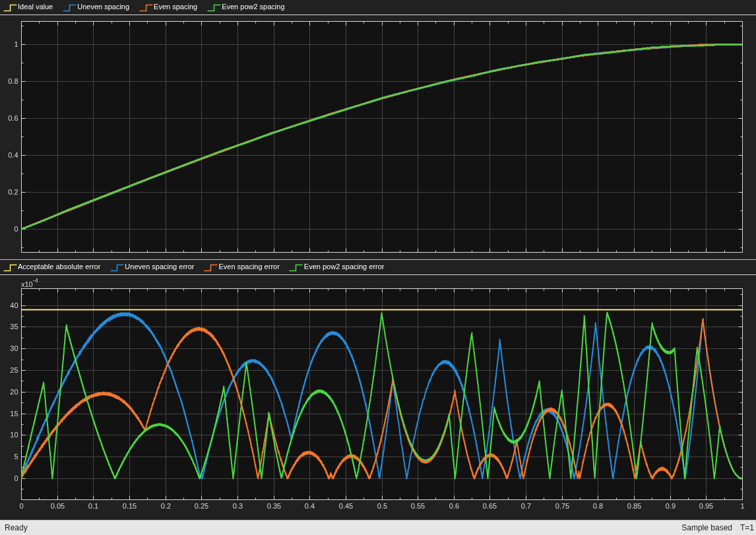Click the orange error peak near 0.25

(x=200, y=329)
